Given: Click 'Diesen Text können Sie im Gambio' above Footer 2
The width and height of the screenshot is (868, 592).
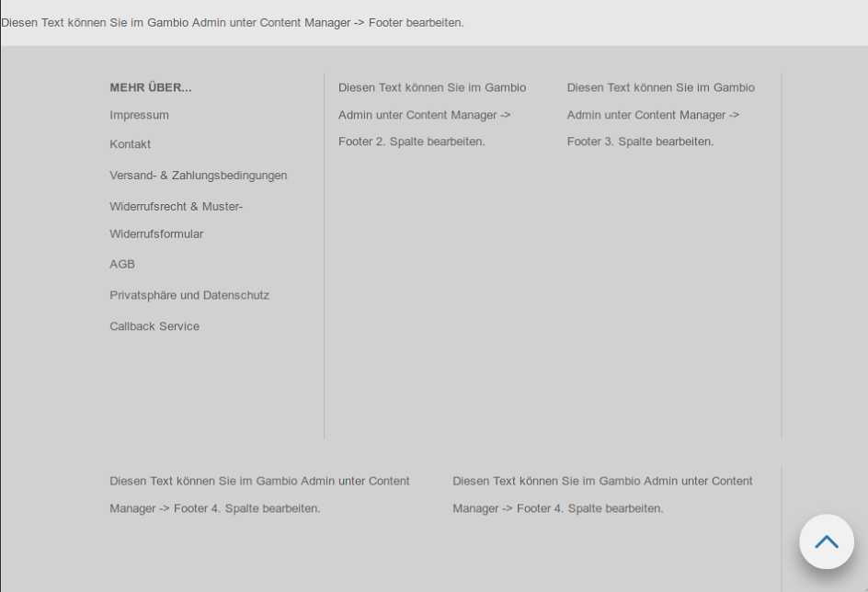Looking at the screenshot, I should point(432,87).
